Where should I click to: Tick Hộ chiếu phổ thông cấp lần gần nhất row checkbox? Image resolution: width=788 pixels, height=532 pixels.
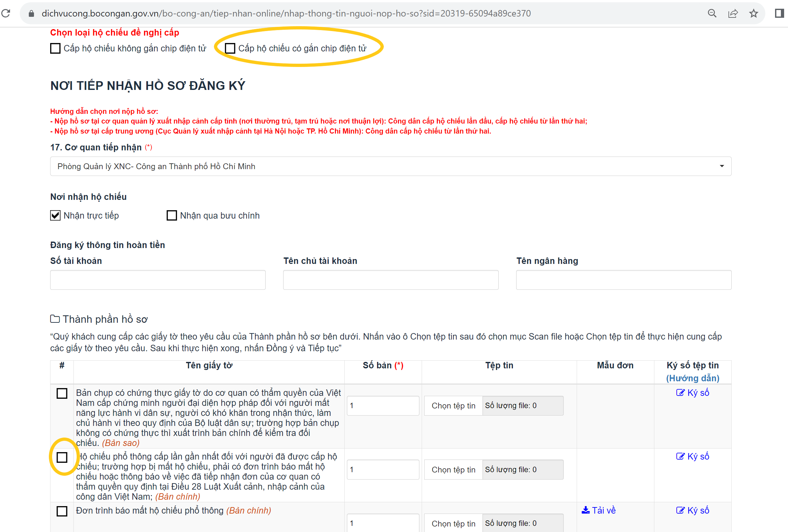coord(62,457)
